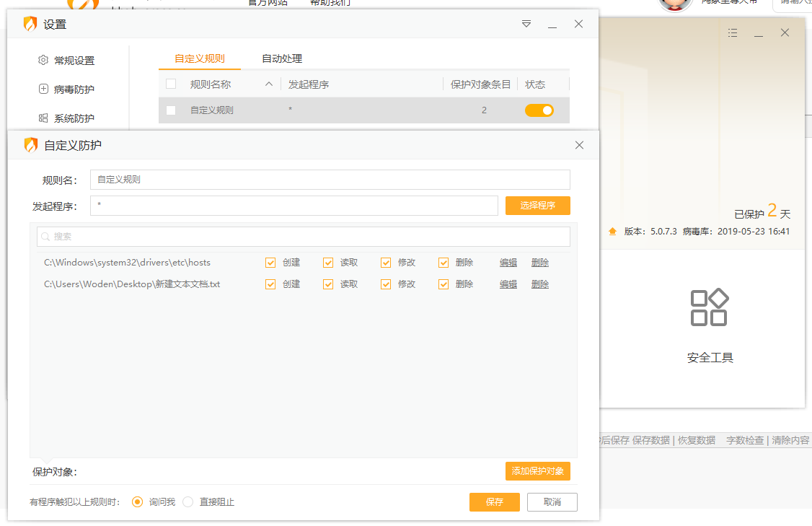Image resolution: width=812 pixels, height=526 pixels.
Task: Click the Huorong flame logo on 设置 window
Action: (x=29, y=24)
